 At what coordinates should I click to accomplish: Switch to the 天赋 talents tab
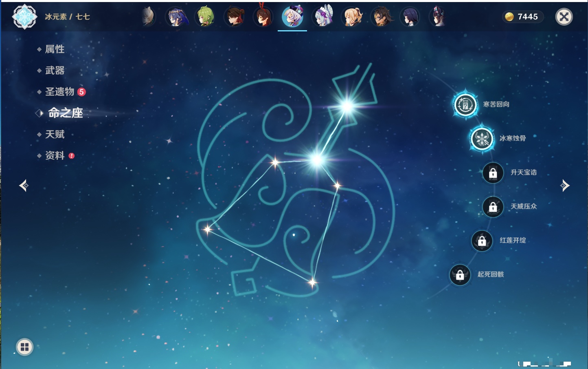point(55,134)
